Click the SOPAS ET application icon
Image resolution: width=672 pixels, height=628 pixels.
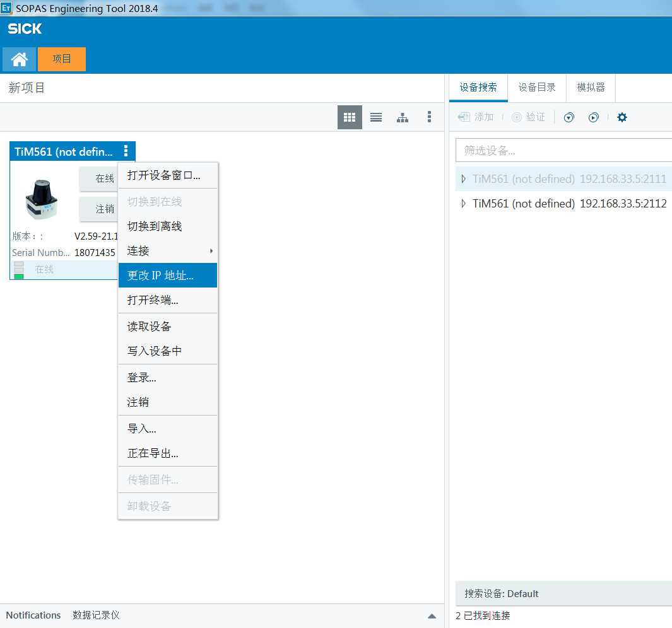6,8
